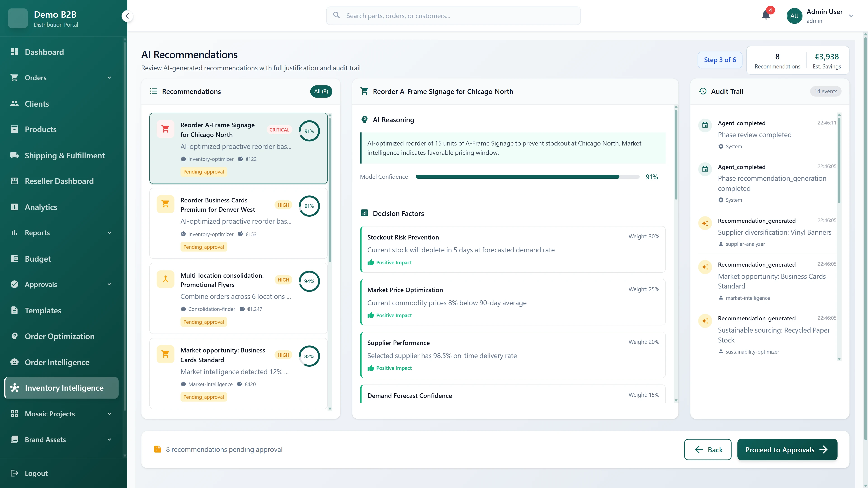The height and width of the screenshot is (488, 868).
Task: Open Clients via the people icon
Action: 15,103
